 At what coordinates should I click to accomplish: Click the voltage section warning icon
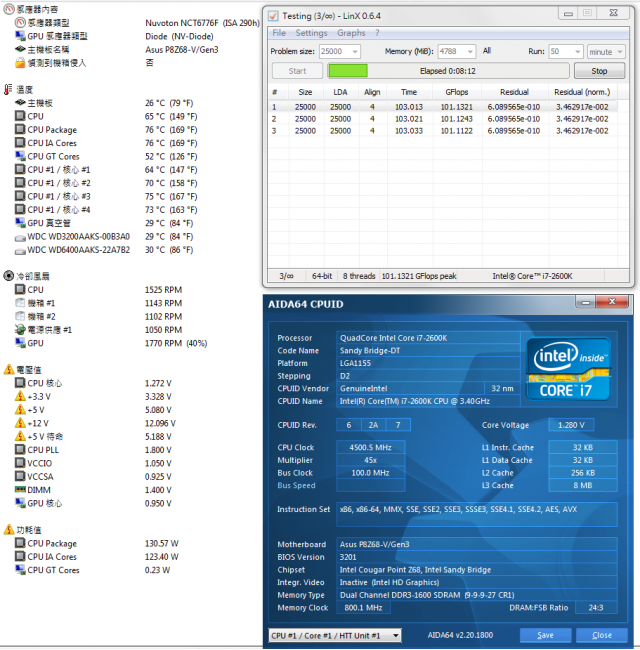[9, 369]
